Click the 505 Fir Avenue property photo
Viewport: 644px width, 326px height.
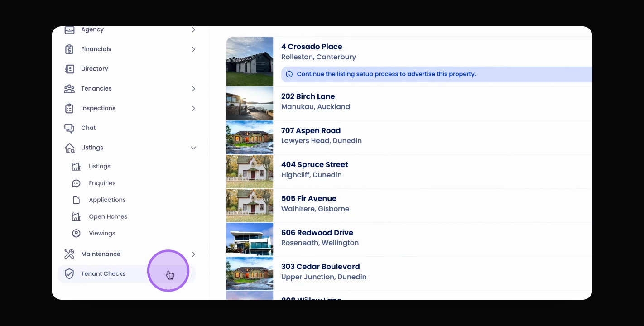pos(250,206)
